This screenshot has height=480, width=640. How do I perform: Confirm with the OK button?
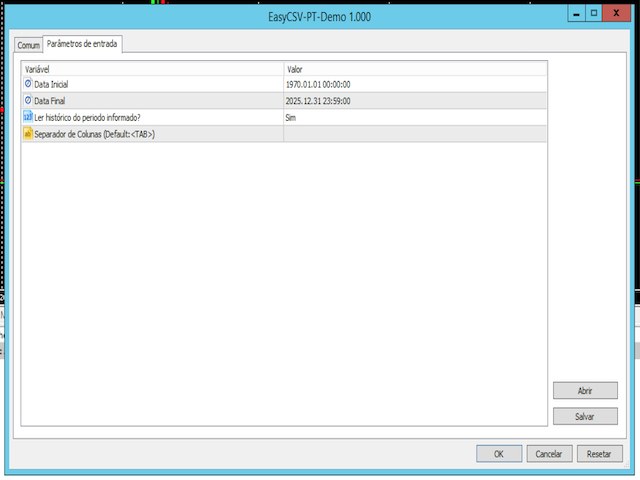point(499,453)
